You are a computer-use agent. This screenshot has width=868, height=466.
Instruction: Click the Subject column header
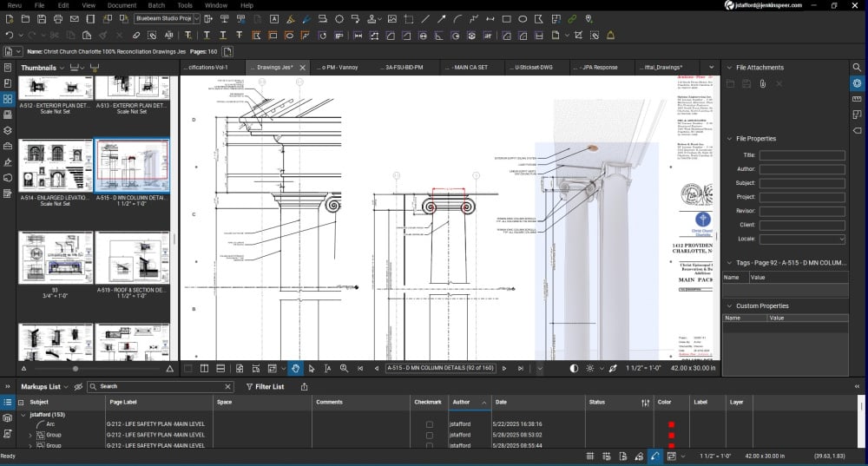[39, 403]
